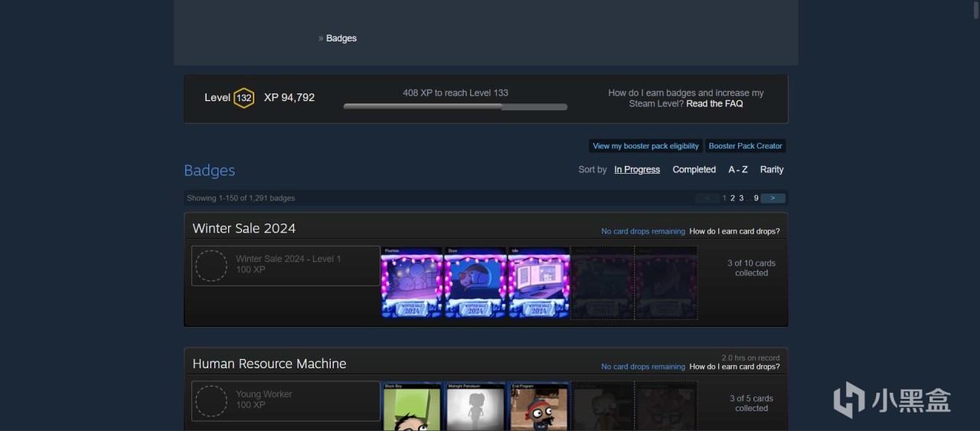Click Human Resource Machine How do I earn card drops

click(x=734, y=367)
